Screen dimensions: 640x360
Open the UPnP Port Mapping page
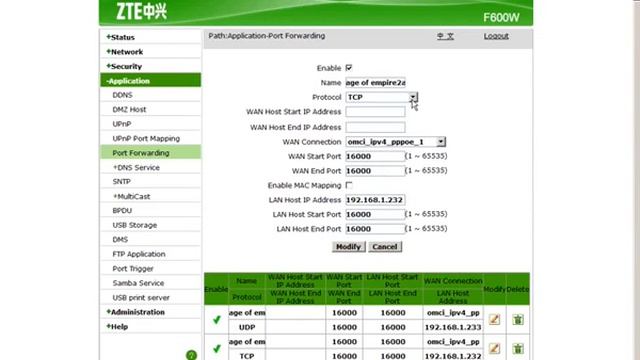click(146, 138)
